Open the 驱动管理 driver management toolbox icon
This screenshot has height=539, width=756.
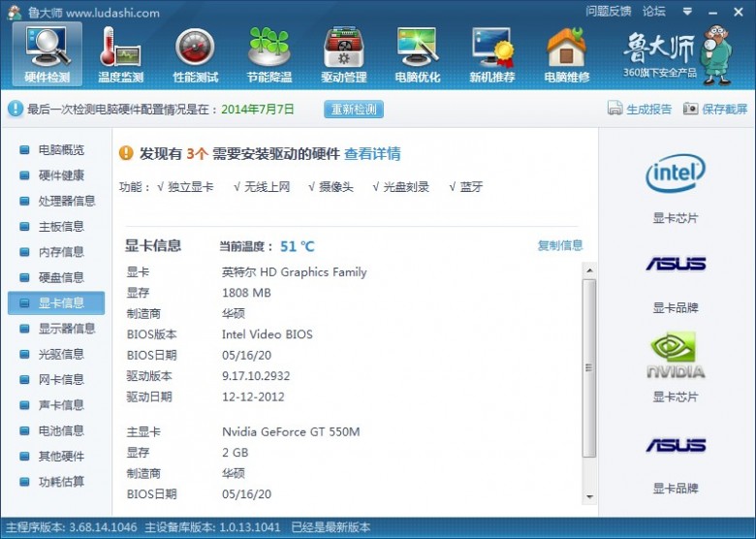pyautogui.click(x=344, y=54)
